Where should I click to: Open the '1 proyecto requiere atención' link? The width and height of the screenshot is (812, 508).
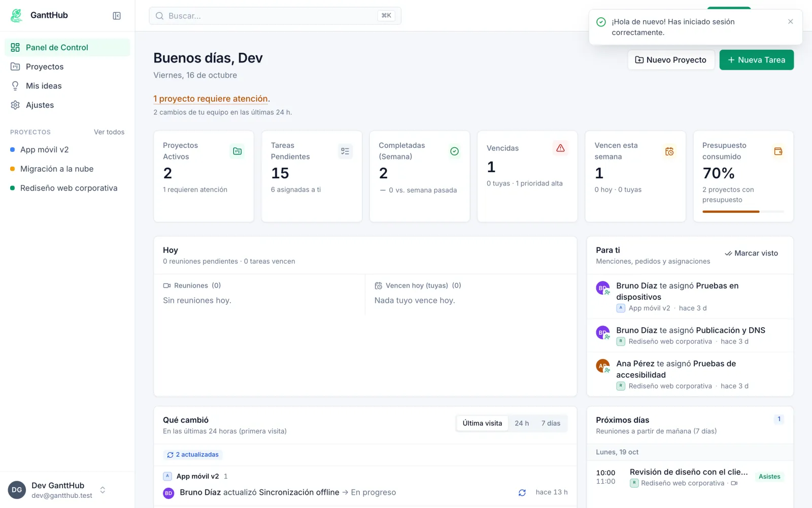(211, 99)
